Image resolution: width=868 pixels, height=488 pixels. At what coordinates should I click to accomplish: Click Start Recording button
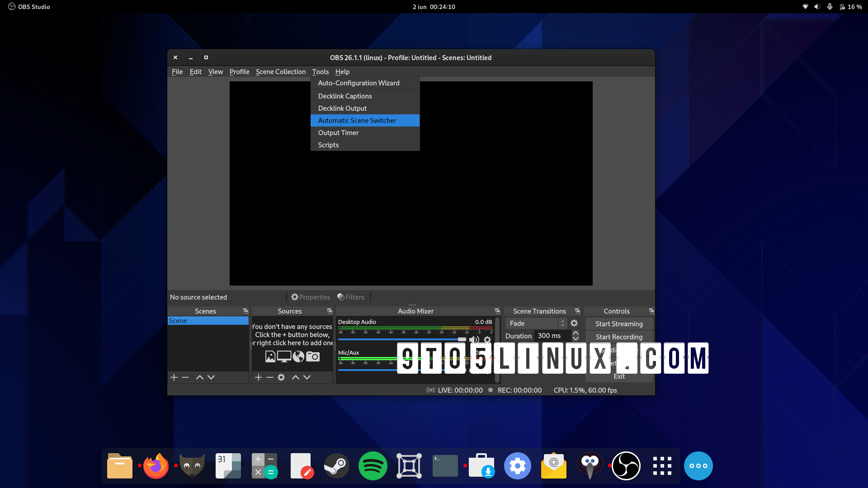tap(618, 337)
